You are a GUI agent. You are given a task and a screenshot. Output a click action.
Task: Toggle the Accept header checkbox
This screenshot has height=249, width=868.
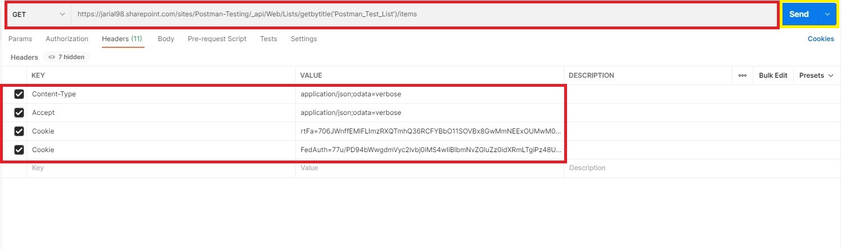click(x=19, y=113)
